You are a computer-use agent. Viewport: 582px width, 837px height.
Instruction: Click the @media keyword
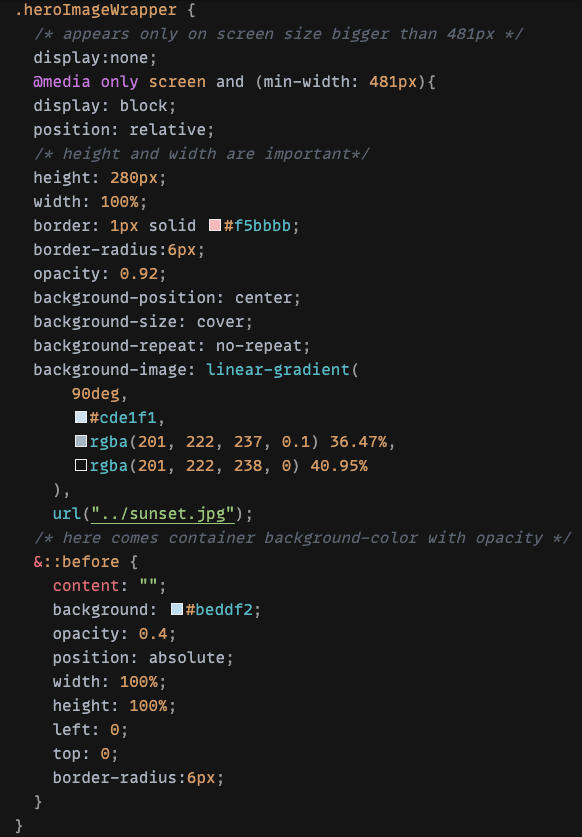[61, 82]
